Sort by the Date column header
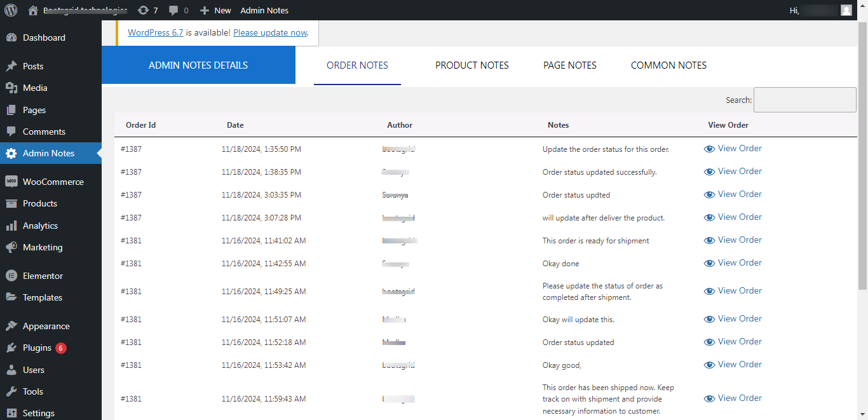This screenshot has width=868, height=420. pyautogui.click(x=235, y=125)
